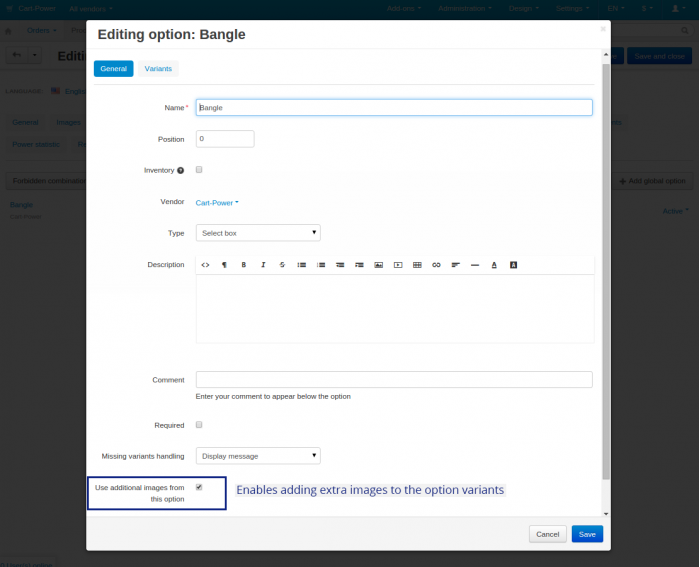Toggle HTML source view in Description editor
This screenshot has height=567, width=700.
tap(205, 265)
